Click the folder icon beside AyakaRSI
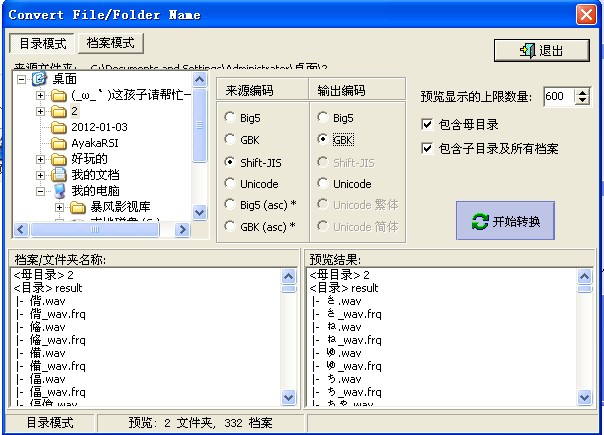This screenshot has height=435, width=604. click(x=59, y=143)
